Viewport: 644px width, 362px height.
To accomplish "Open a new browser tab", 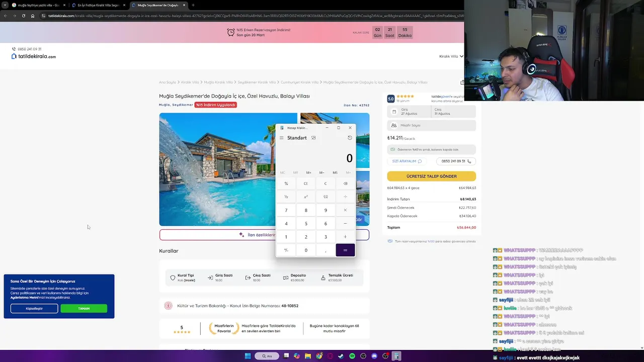I will click(193, 5).
